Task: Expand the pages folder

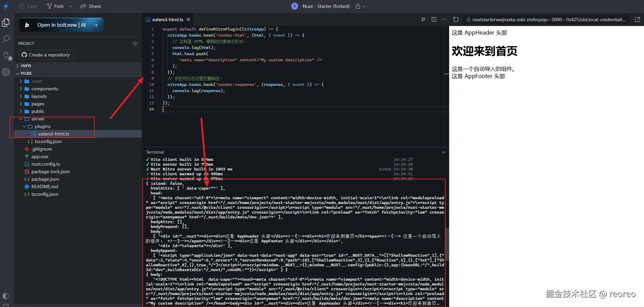Action: (78, 104)
